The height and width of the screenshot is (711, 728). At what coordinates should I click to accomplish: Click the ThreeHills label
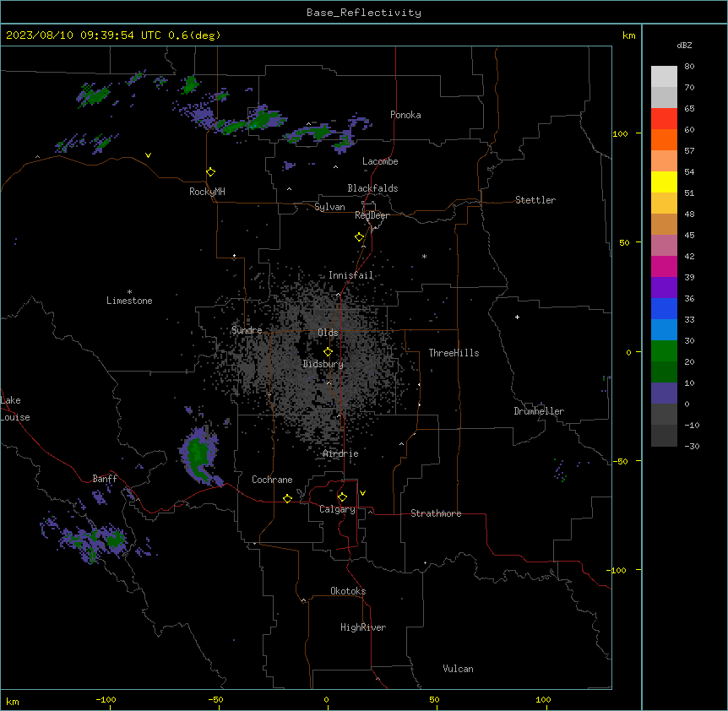coord(454,353)
